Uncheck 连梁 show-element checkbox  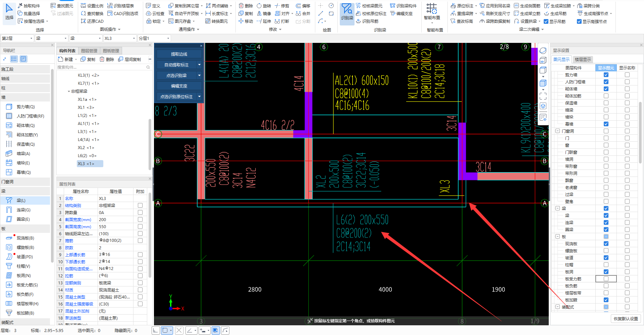[606, 222]
